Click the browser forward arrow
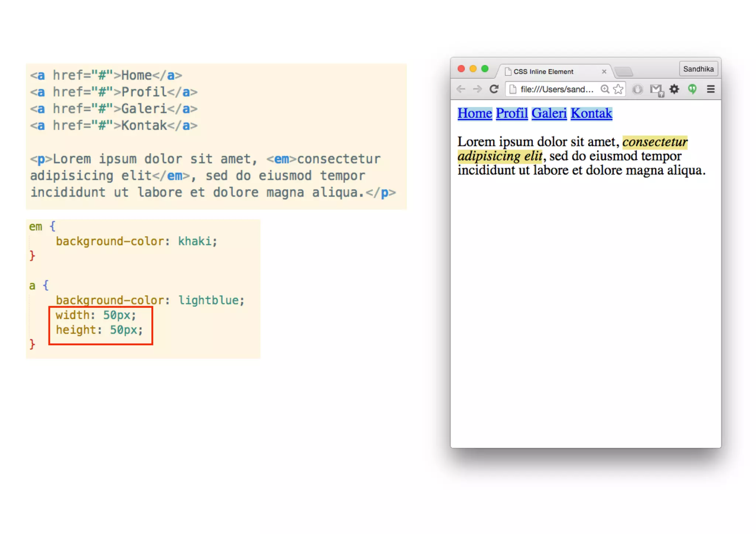This screenshot has height=534, width=756. 477,89
